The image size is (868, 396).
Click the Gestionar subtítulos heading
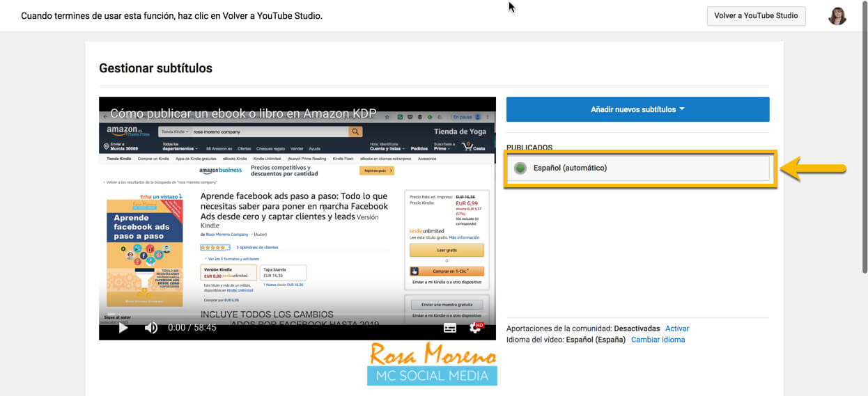[x=155, y=68]
